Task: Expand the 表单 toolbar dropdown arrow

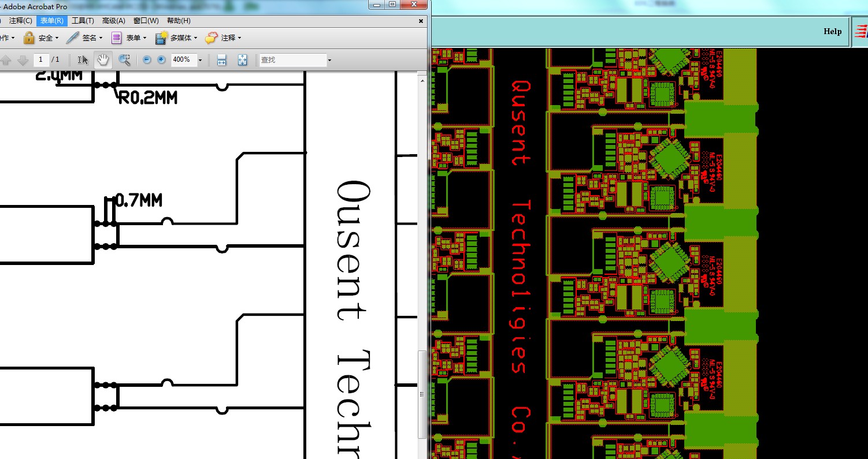Action: pos(144,38)
